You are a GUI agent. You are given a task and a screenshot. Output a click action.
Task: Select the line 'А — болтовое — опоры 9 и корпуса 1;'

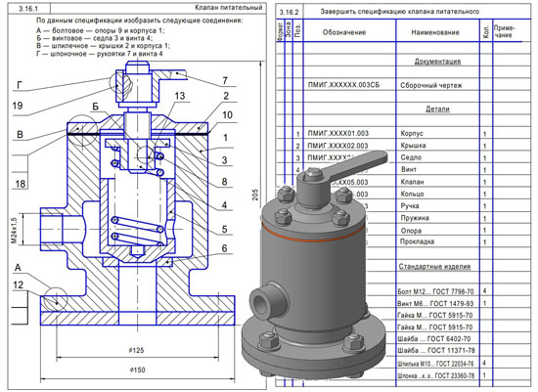[x=101, y=30]
